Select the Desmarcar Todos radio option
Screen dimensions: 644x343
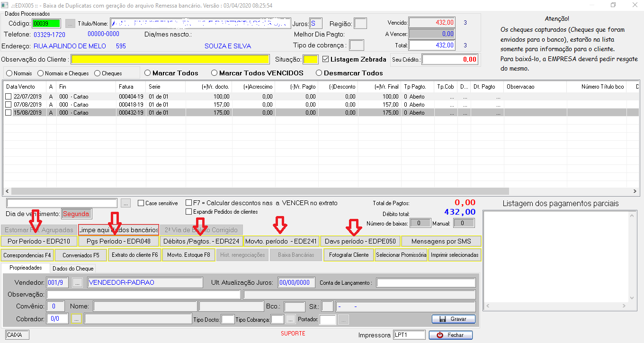pos(319,73)
